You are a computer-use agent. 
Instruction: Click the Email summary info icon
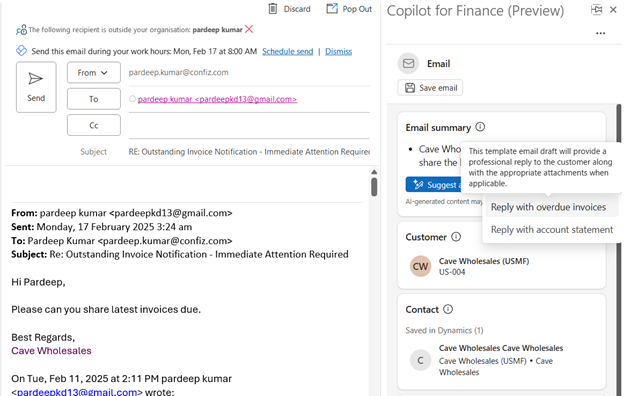point(480,127)
